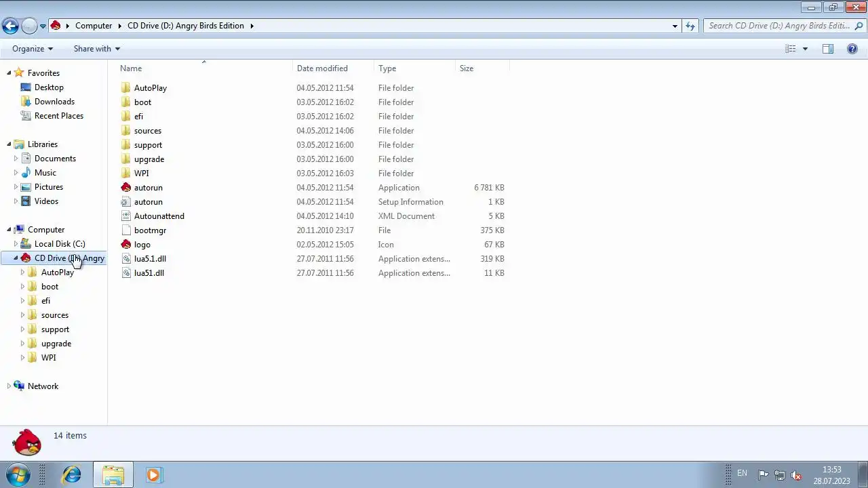Image resolution: width=868 pixels, height=488 pixels.
Task: Select the lua5.1.dll file icon
Action: click(125, 259)
